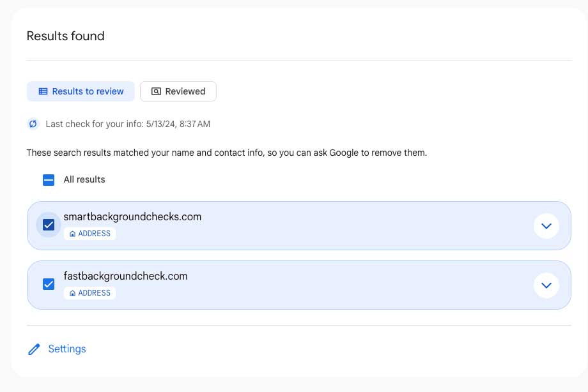Click the smartbackgroundchecks.com result title
Viewport: 588px width, 392px height.
(x=132, y=217)
